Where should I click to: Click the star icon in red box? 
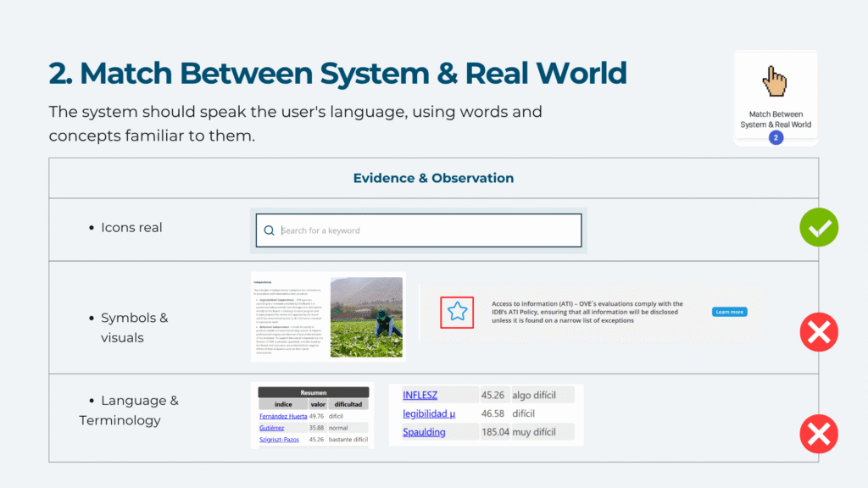(x=458, y=312)
